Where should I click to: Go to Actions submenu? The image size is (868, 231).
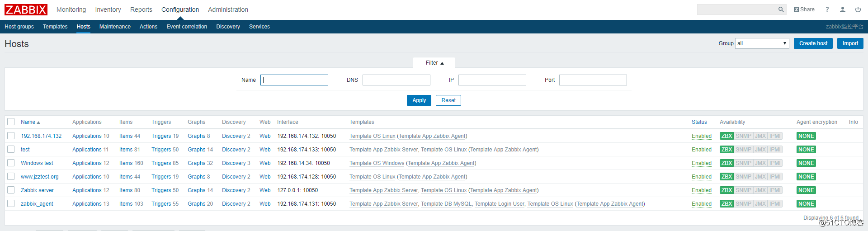(x=148, y=27)
